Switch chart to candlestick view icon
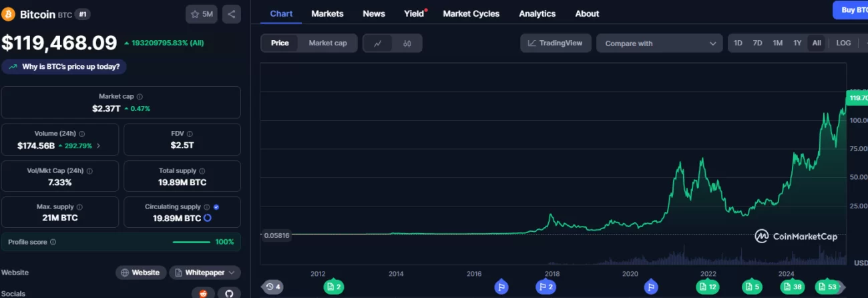This screenshot has height=298, width=868. (x=407, y=43)
